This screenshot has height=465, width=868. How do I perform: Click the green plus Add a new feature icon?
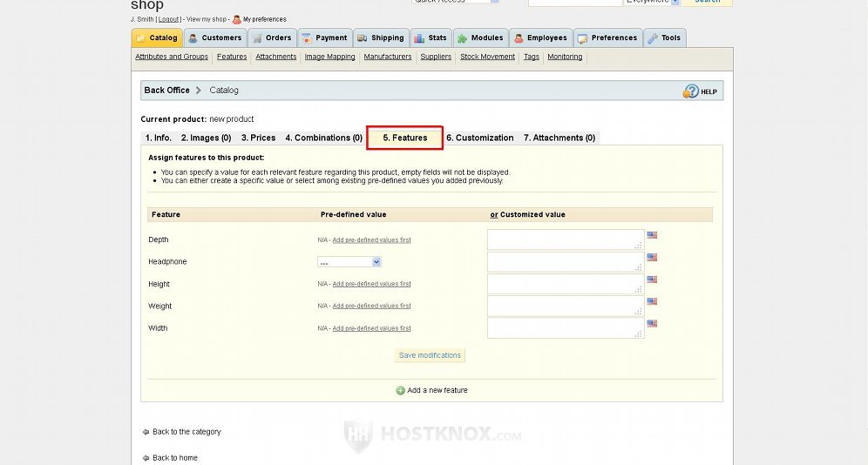click(401, 390)
